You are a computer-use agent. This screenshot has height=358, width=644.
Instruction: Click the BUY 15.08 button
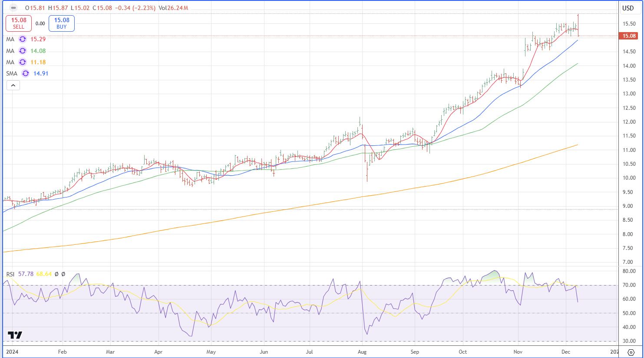click(x=62, y=23)
